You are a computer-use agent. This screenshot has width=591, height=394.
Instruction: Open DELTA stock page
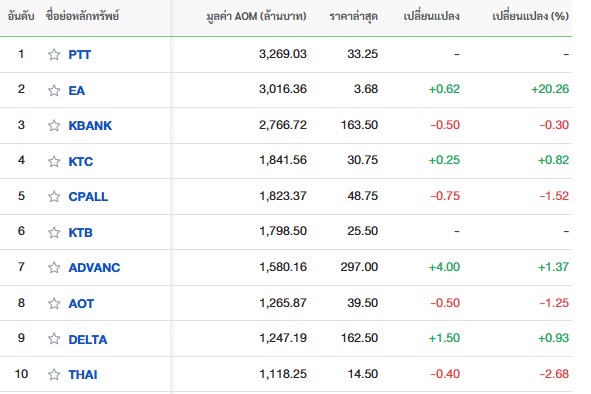(x=88, y=339)
